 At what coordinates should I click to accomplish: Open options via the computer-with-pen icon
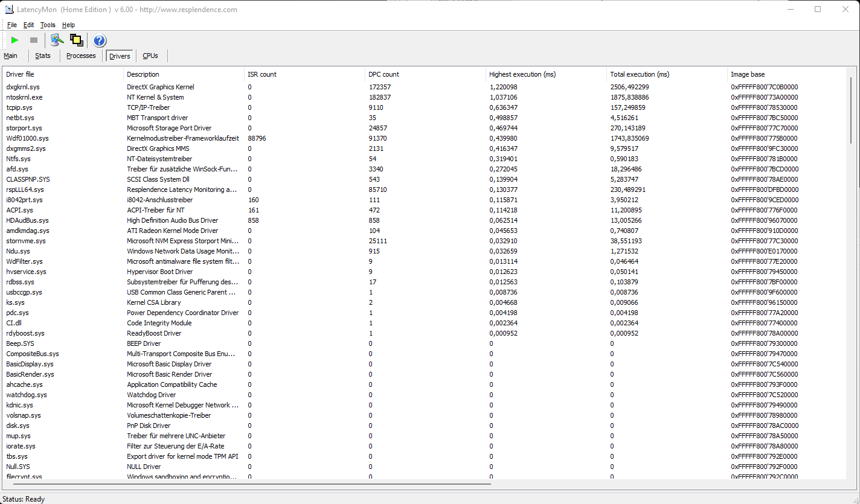(x=57, y=40)
